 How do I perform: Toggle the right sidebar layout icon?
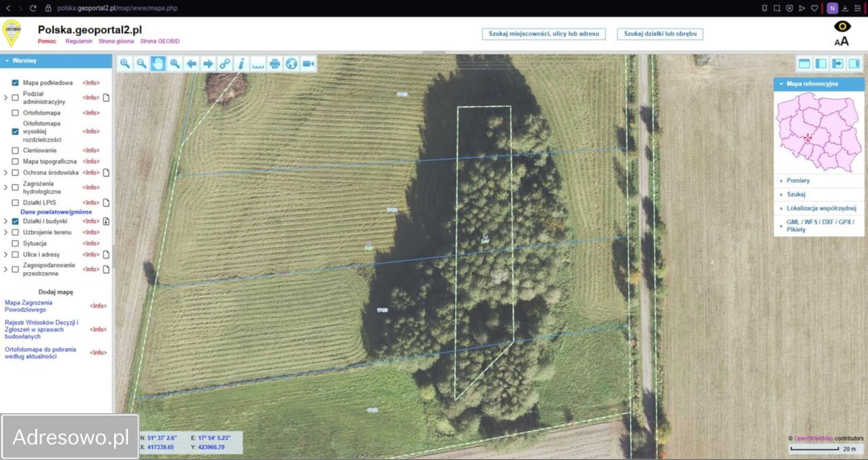[854, 64]
